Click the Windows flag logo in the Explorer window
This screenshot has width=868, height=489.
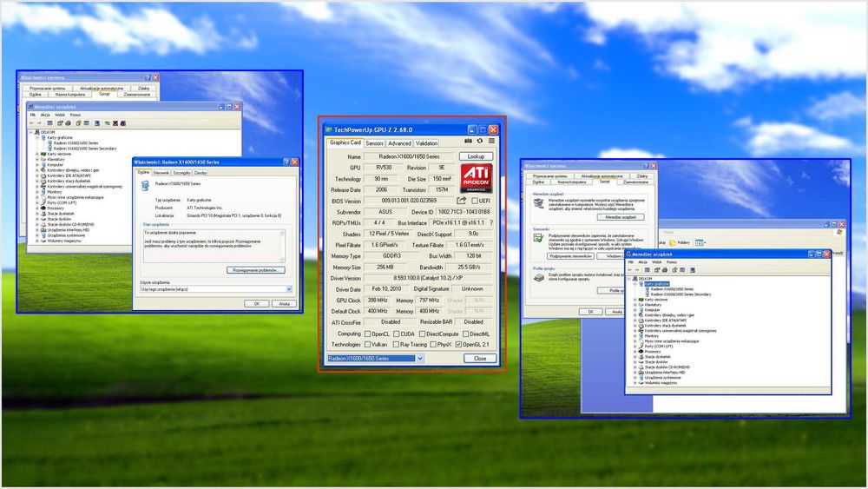tap(839, 232)
